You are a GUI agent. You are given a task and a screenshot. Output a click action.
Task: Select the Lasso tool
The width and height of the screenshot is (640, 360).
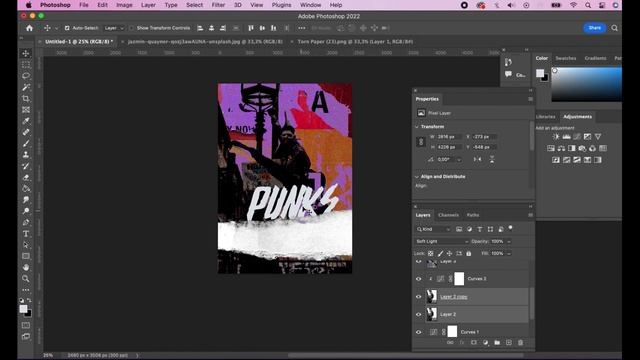coord(26,76)
